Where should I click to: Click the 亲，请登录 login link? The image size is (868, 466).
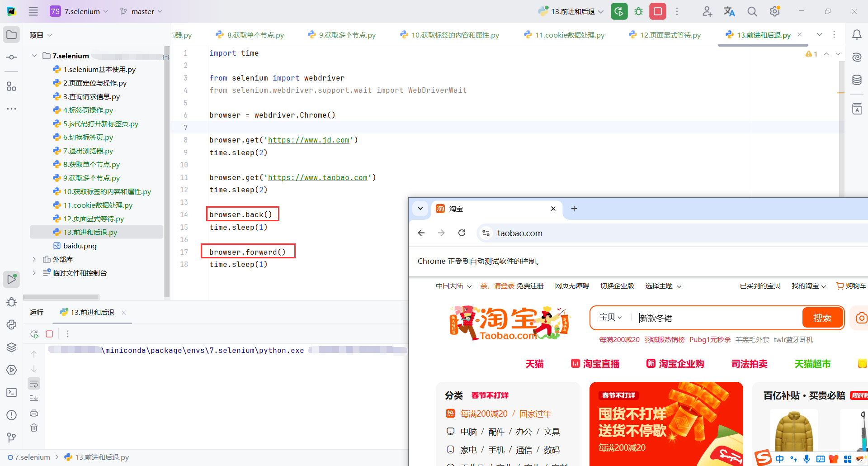click(x=497, y=286)
